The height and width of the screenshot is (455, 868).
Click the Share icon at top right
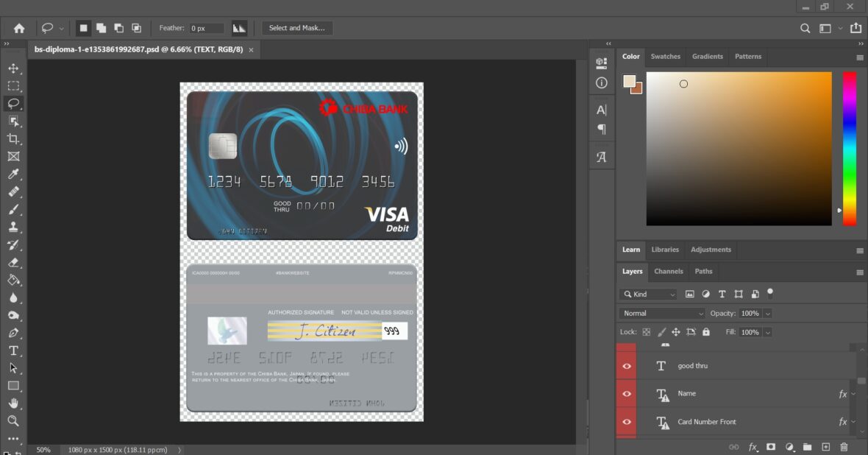coord(855,28)
